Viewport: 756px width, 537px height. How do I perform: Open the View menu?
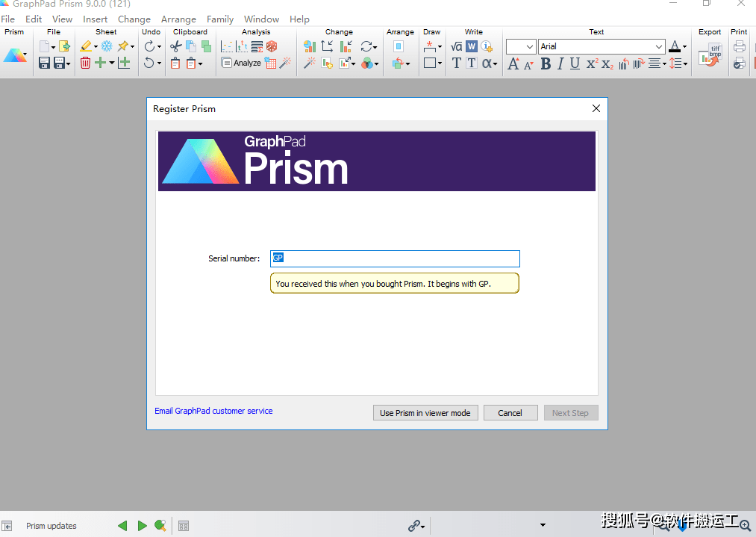62,19
